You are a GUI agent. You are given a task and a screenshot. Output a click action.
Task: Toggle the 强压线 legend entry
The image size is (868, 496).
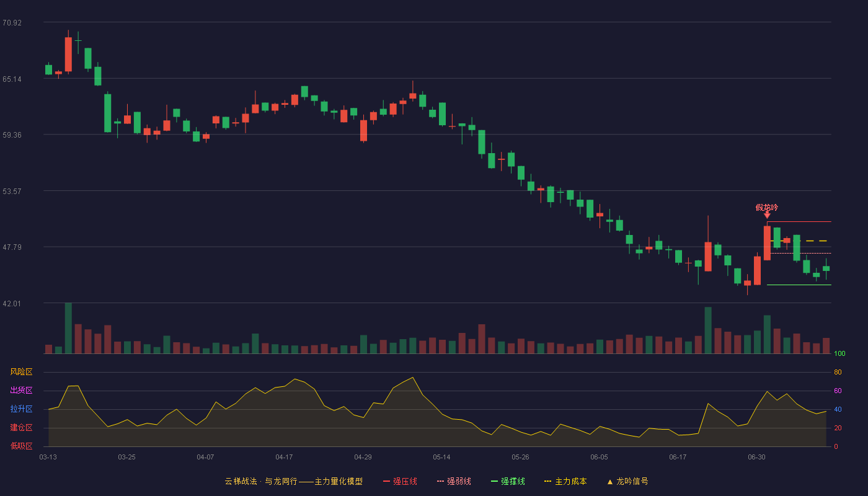(400, 481)
